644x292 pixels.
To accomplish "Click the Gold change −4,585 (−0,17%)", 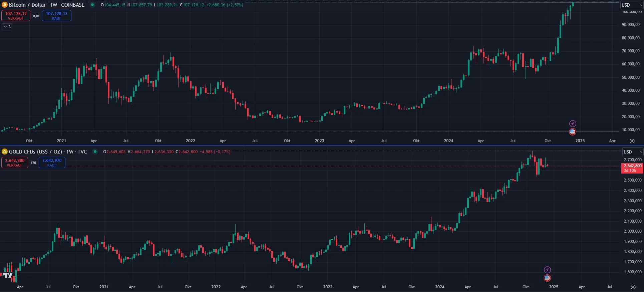I will coord(215,152).
